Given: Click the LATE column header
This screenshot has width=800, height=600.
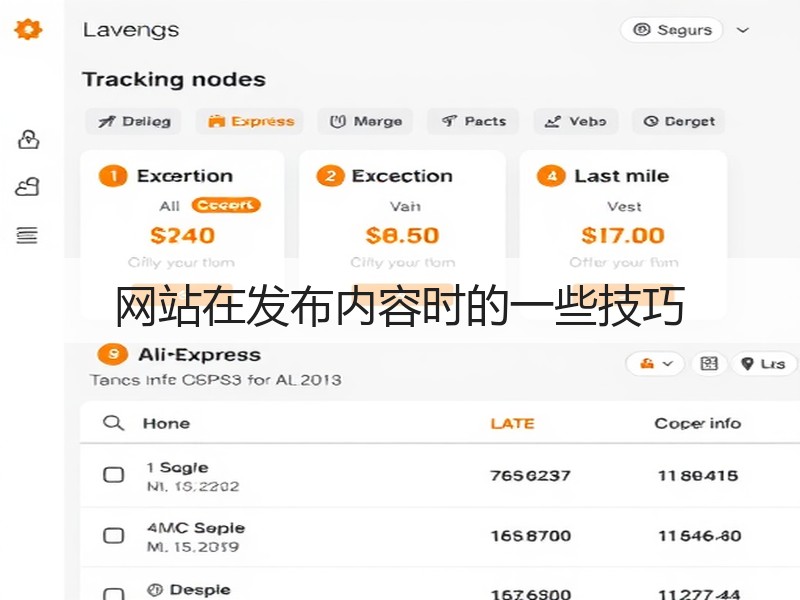Looking at the screenshot, I should pyautogui.click(x=512, y=423).
